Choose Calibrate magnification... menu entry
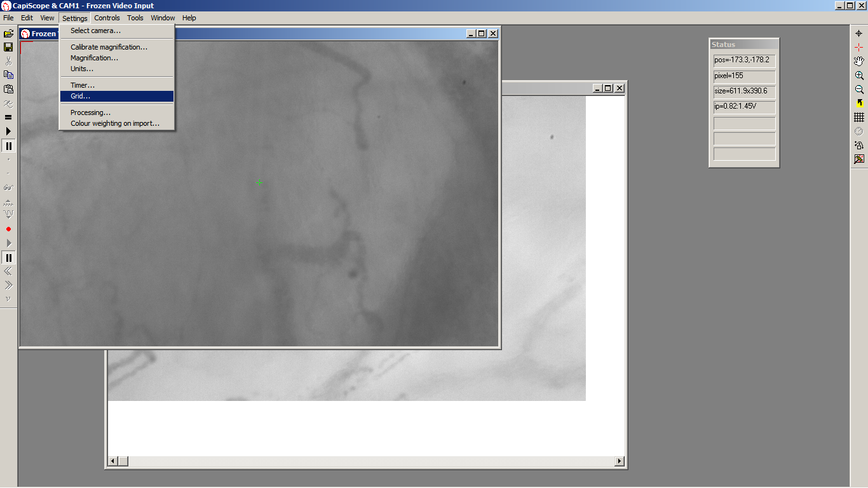The height and width of the screenshot is (488, 868). pyautogui.click(x=117, y=47)
